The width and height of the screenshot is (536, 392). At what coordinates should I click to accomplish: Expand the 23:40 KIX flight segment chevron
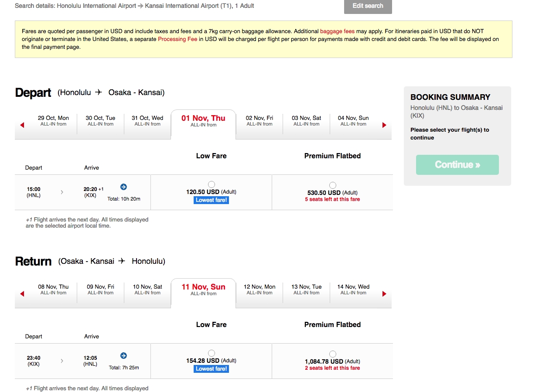[61, 361]
